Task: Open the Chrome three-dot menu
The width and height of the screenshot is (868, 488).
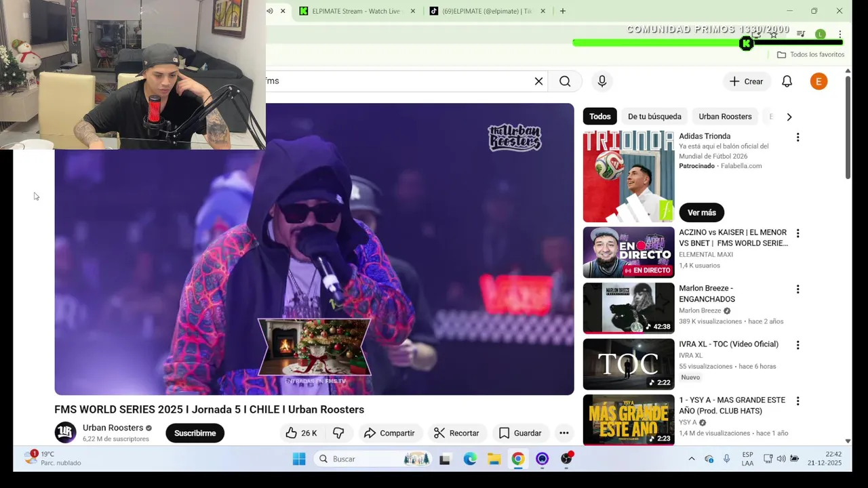Action: (840, 34)
